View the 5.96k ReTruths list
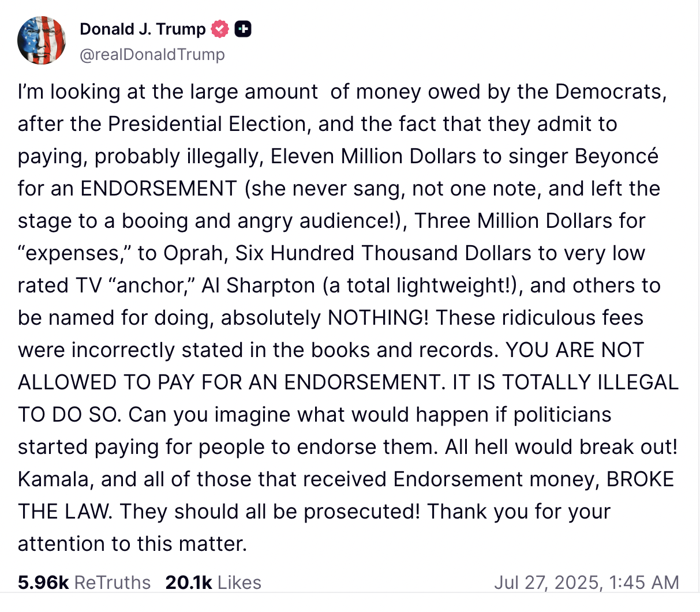This screenshot has height=612, width=700. pyautogui.click(x=84, y=583)
